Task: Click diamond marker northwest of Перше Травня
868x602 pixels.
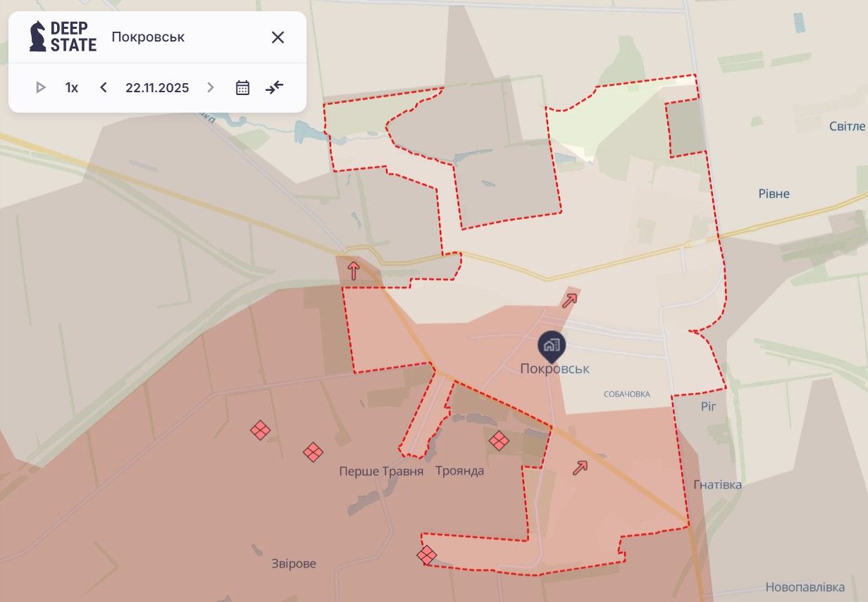Action: [x=313, y=452]
